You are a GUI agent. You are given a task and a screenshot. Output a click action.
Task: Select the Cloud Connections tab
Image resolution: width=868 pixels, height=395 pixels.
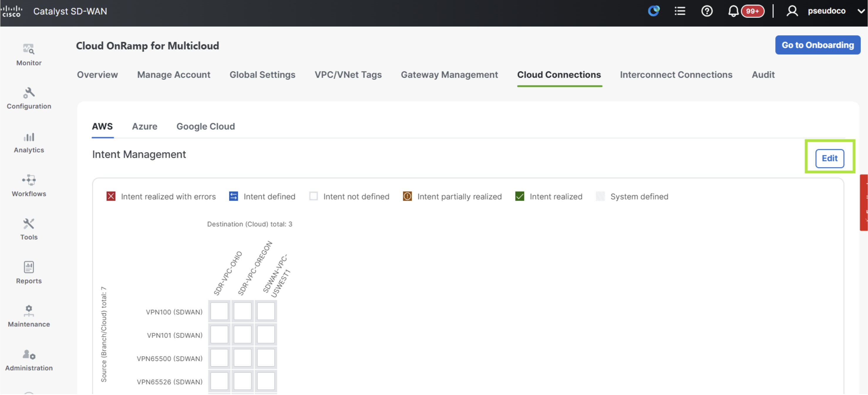click(x=559, y=75)
